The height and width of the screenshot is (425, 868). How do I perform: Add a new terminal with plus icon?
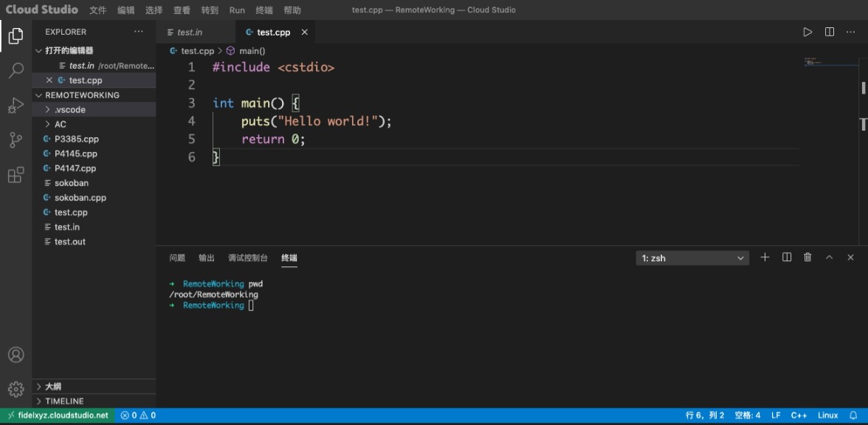[765, 258]
